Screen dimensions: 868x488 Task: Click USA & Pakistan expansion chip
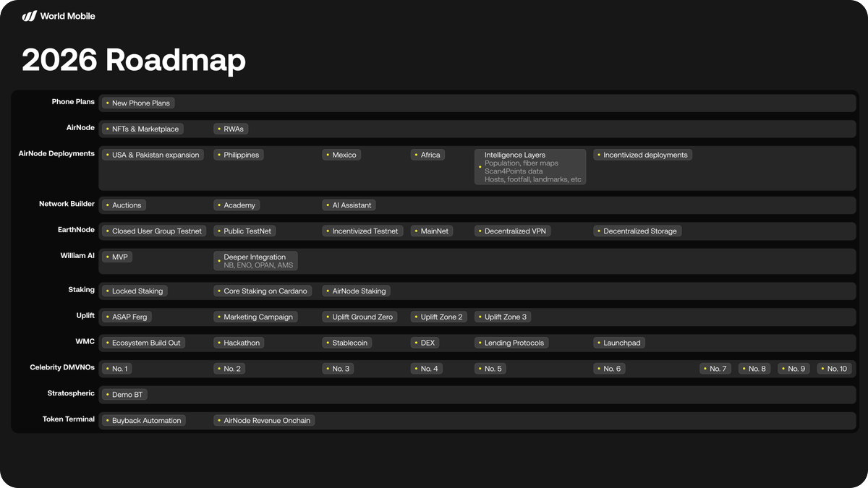coord(153,155)
